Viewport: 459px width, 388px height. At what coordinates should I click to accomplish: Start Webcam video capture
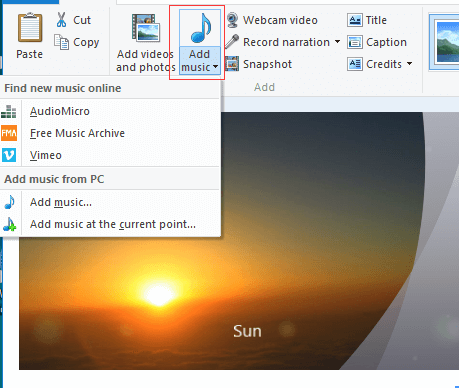coord(272,20)
